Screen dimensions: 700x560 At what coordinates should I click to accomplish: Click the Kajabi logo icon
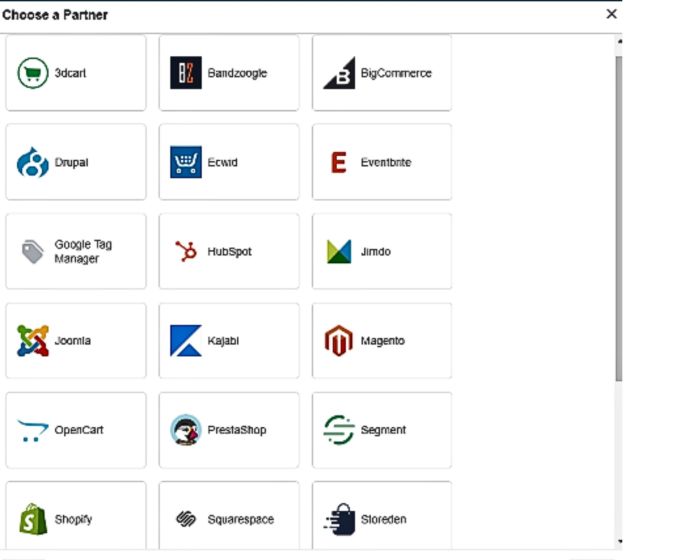[x=186, y=341]
